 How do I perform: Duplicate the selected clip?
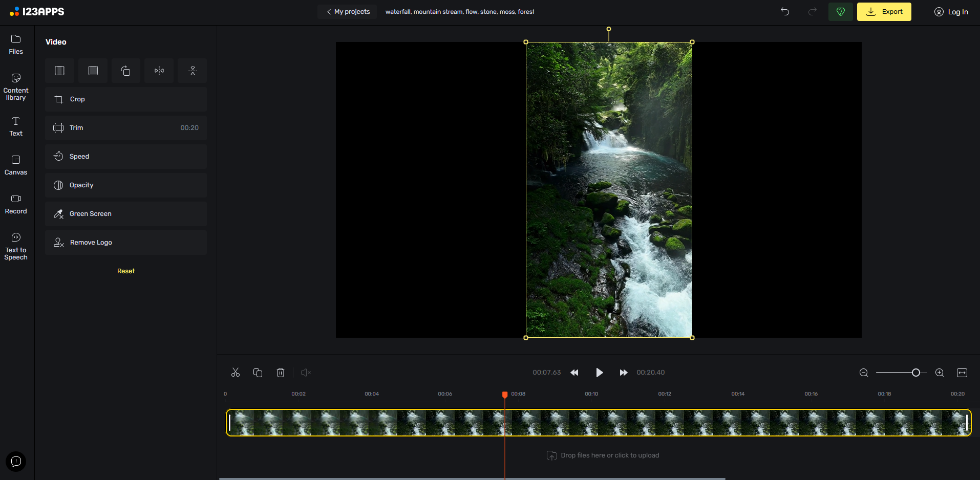(258, 373)
